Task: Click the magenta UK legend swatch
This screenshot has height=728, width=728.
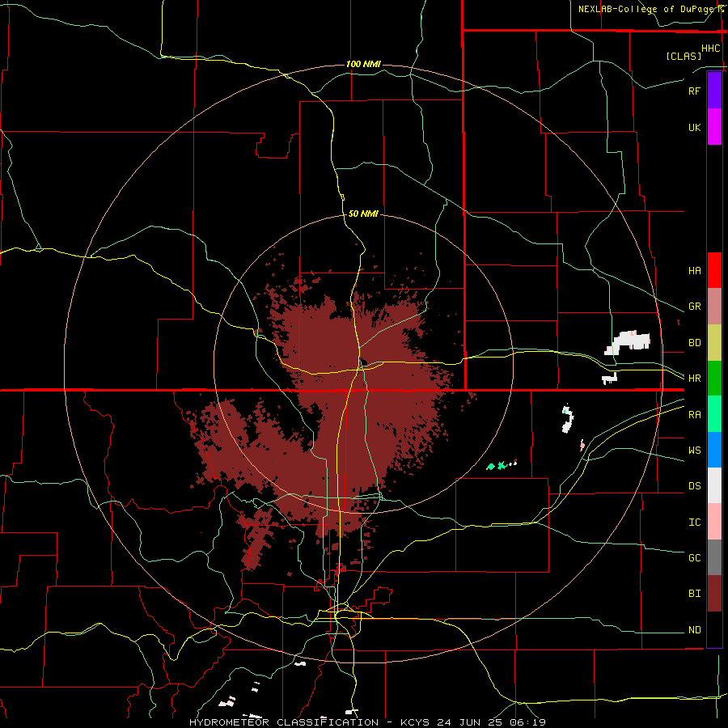Action: click(x=714, y=127)
